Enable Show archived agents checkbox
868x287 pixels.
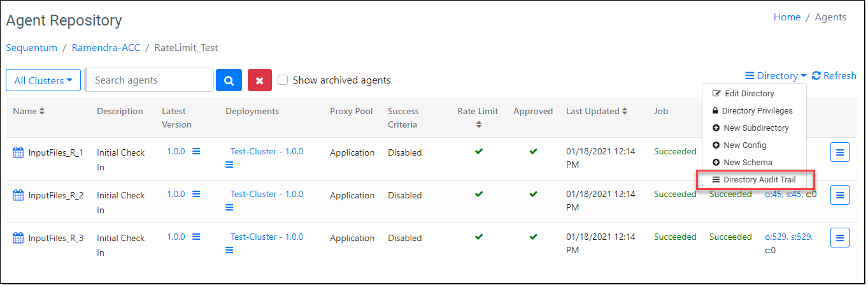pyautogui.click(x=283, y=80)
